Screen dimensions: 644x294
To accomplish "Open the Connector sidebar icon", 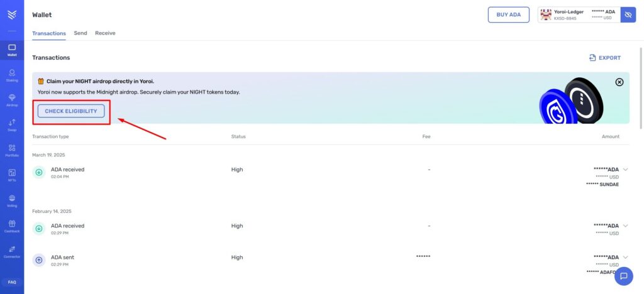I will [x=12, y=251].
